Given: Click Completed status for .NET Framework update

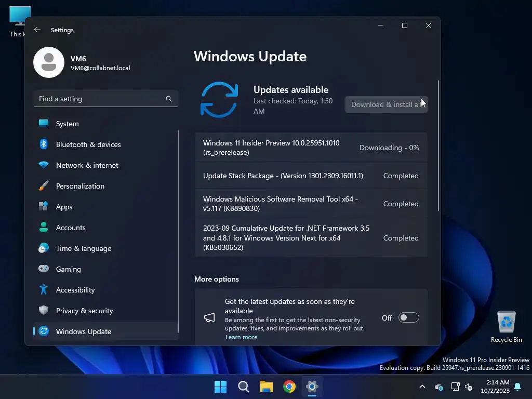Looking at the screenshot, I should (x=401, y=238).
